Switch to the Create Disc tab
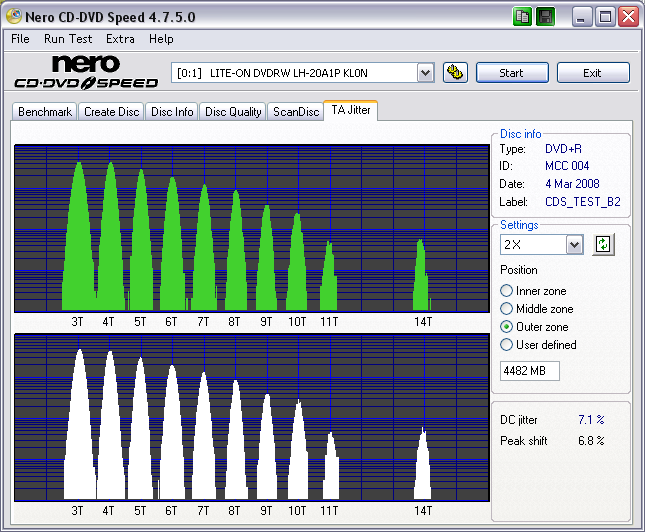 [x=111, y=112]
